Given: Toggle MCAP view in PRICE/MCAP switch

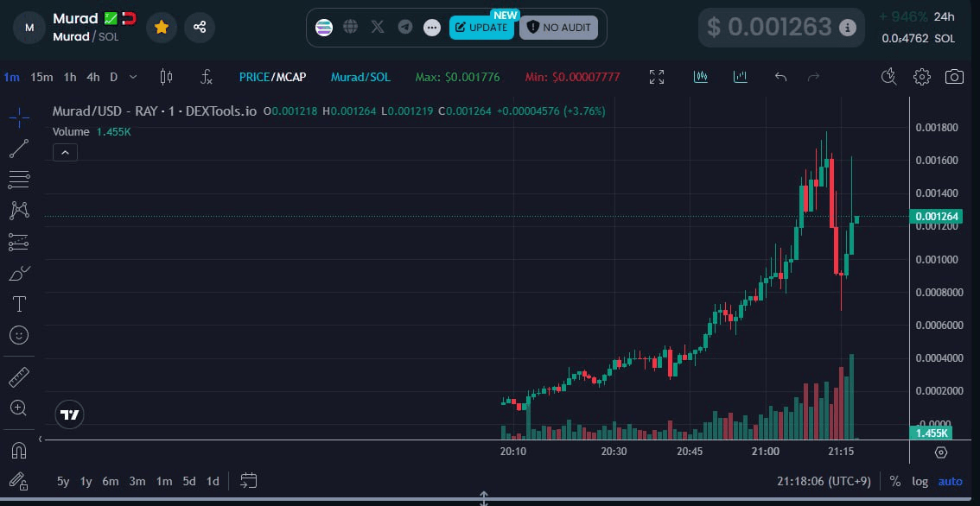Looking at the screenshot, I should (291, 78).
